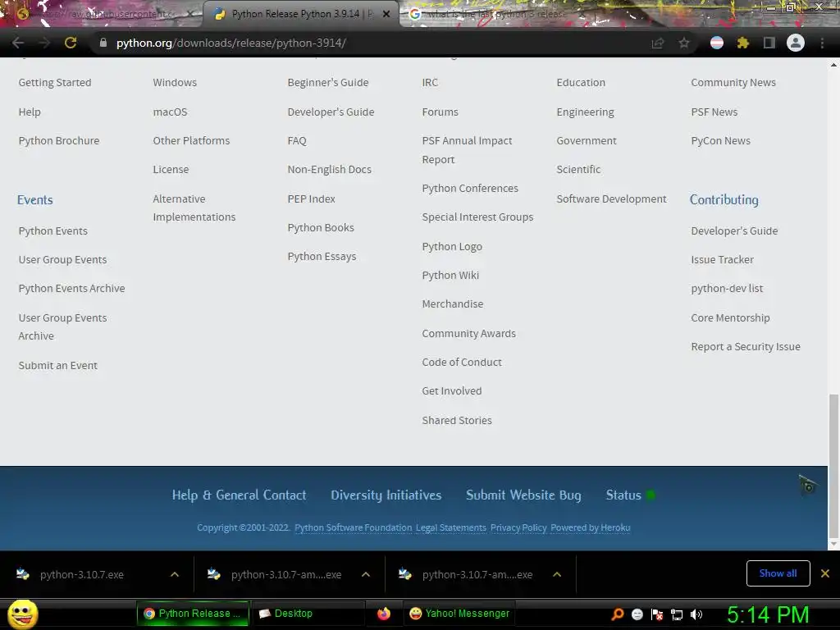Expand options for the third python-3.10.7-am download

(x=557, y=574)
